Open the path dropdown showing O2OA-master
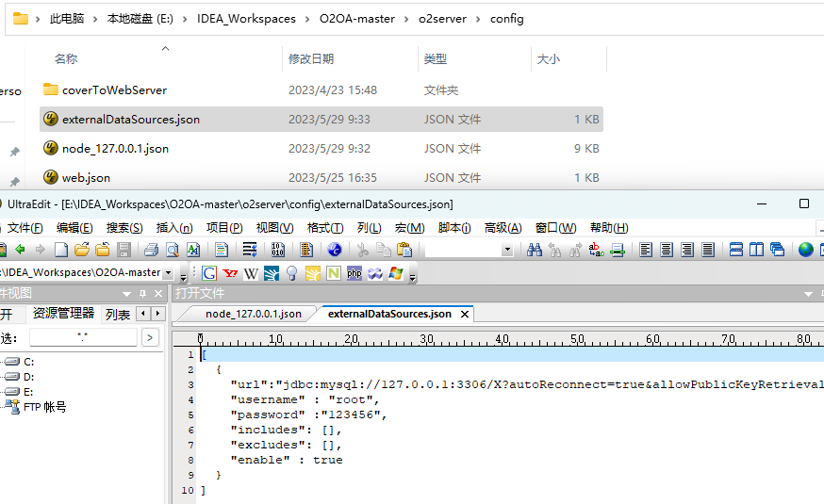Image resolution: width=824 pixels, height=504 pixels. pos(169,273)
